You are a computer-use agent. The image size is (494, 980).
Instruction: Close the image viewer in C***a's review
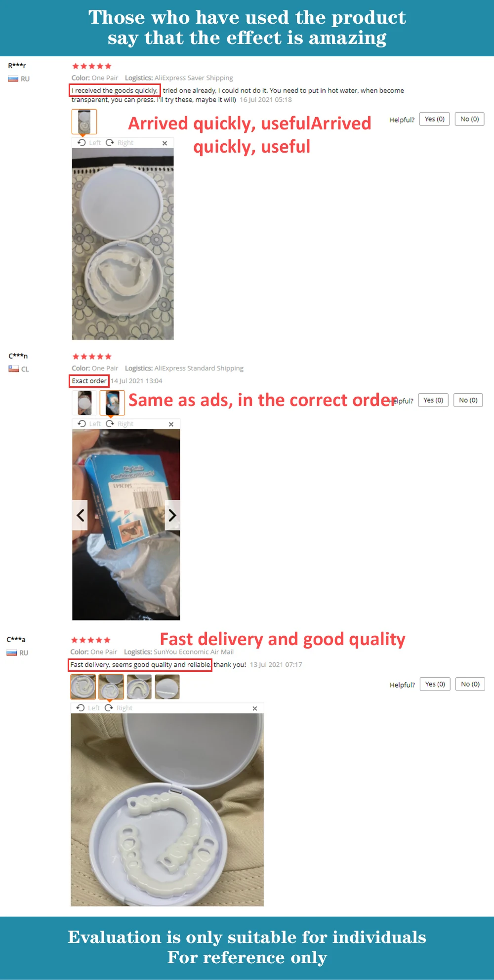tap(255, 708)
